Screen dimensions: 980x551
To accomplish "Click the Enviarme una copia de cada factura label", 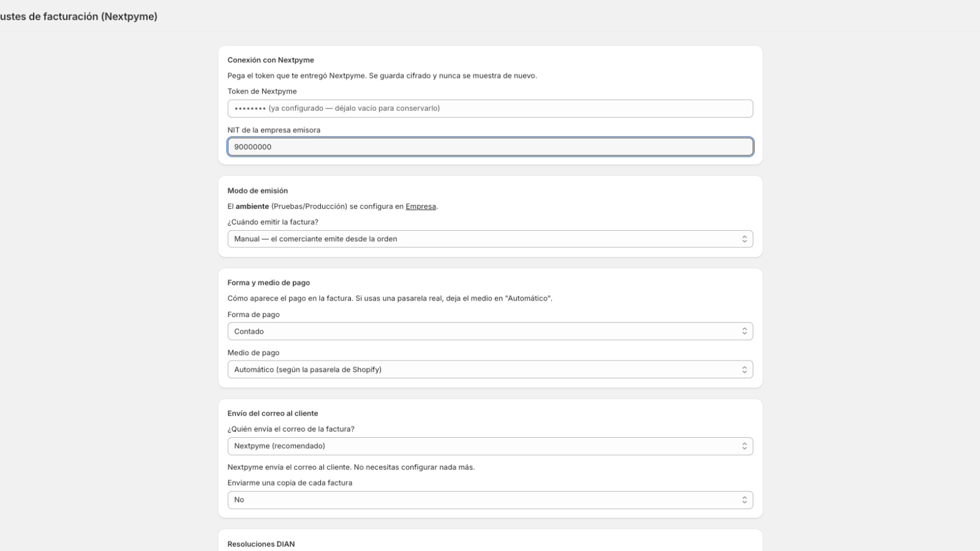I will [x=290, y=483].
